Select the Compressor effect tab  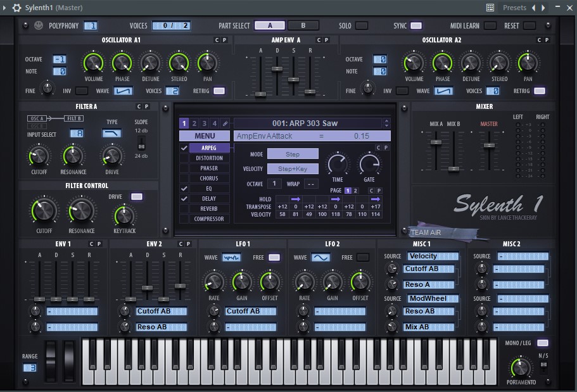[209, 218]
